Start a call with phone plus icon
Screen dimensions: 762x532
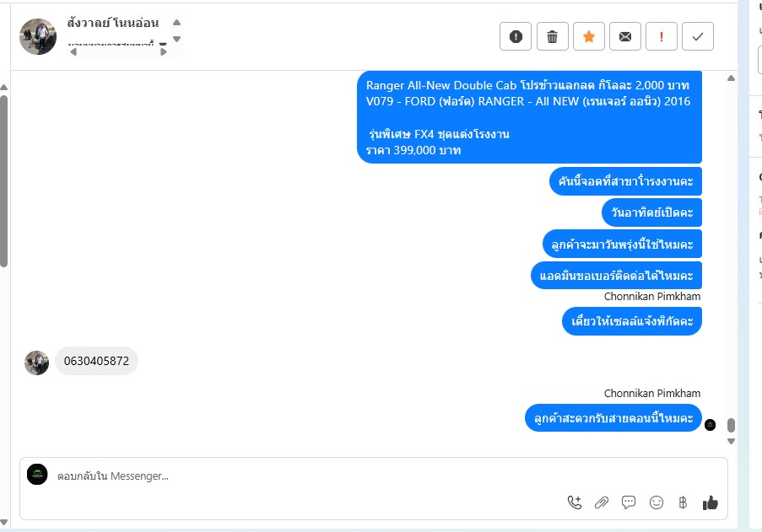point(575,502)
